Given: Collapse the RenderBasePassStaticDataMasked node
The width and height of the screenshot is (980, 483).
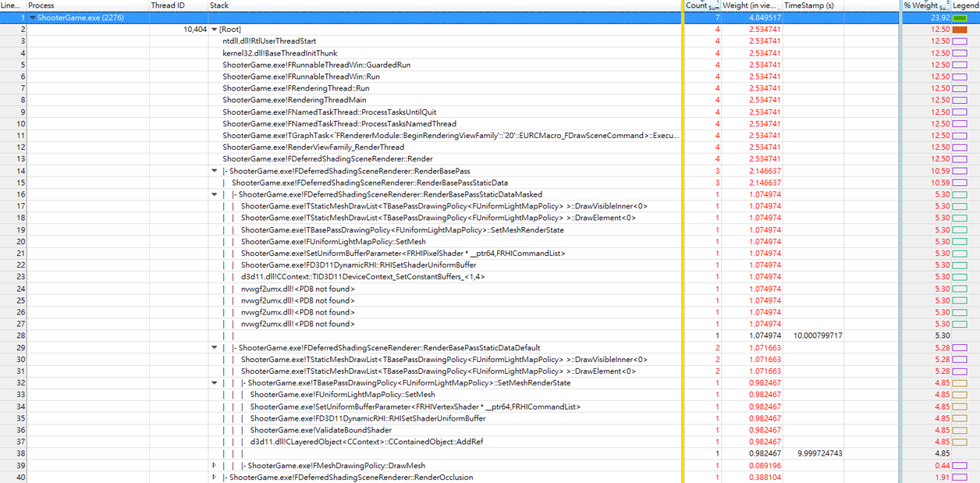Looking at the screenshot, I should pos(215,194).
